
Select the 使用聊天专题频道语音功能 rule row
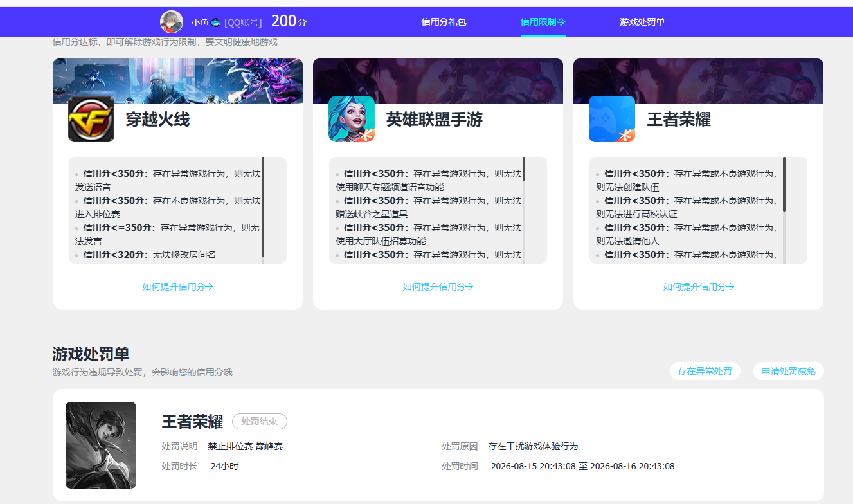point(428,180)
